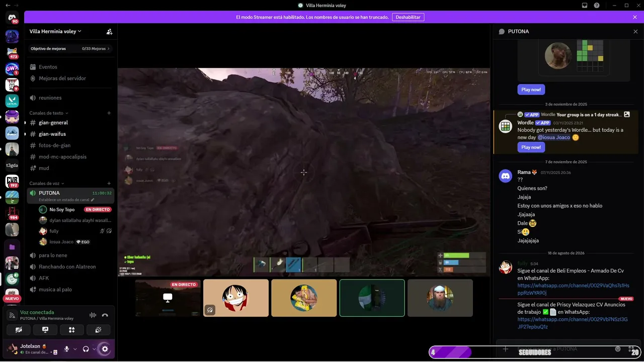This screenshot has height=362, width=644.
Task: Open the GW2 server icon
Action: pyautogui.click(x=12, y=69)
